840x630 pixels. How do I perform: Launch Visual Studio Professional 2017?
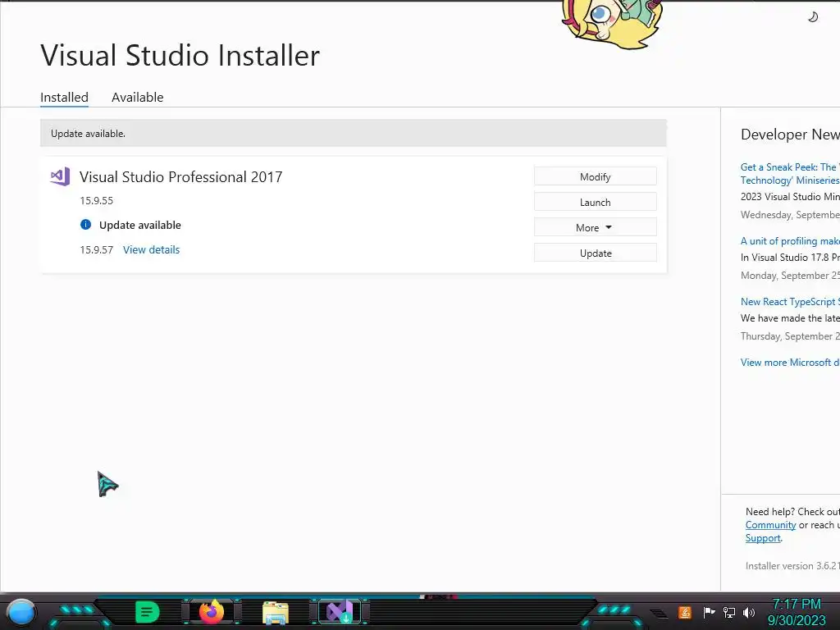coord(596,203)
